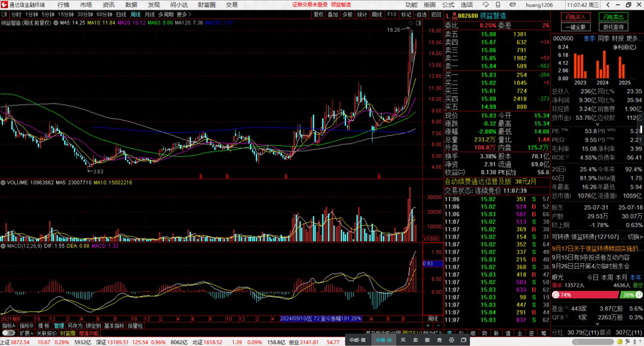Screen dimensions: 644x346
Task: Toggle 复权 price adjustment
Action: pos(318,14)
